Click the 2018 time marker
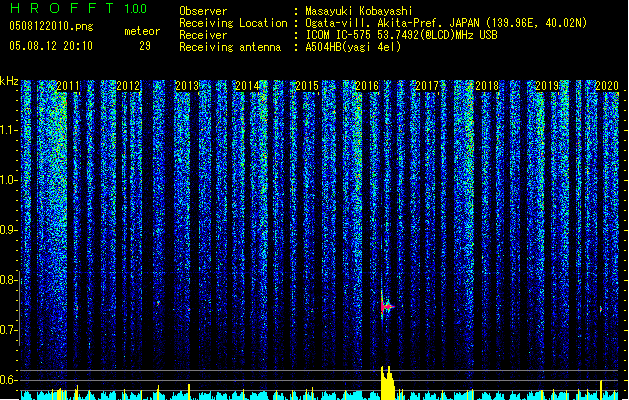Image resolution: width=629 pixels, height=400 pixels. (x=487, y=86)
